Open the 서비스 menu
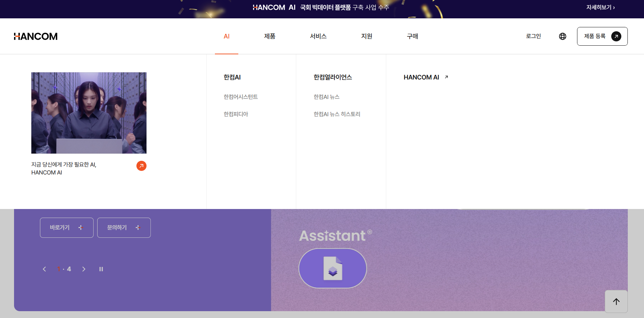 (318, 36)
